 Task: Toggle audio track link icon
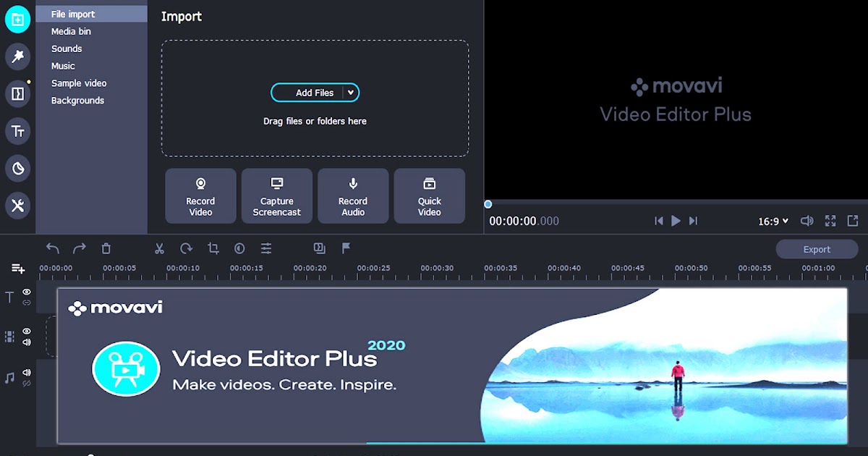(27, 384)
